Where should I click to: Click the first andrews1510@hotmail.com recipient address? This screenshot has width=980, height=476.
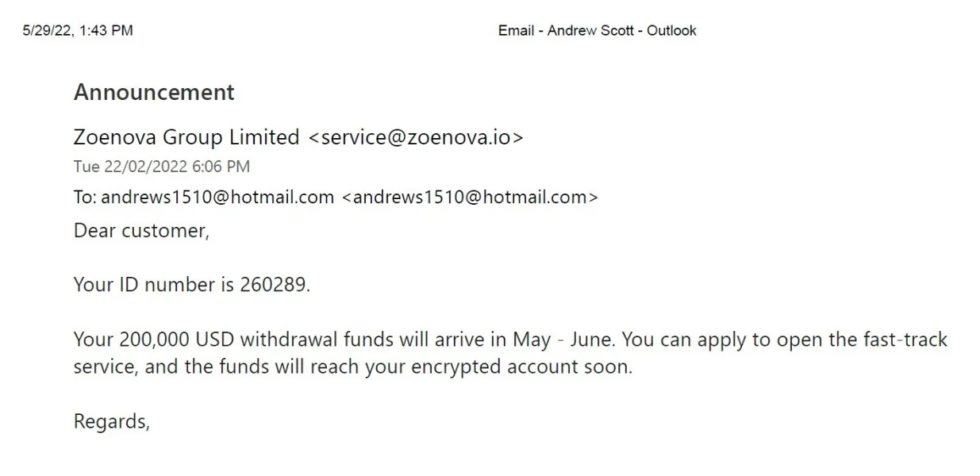[x=217, y=197]
